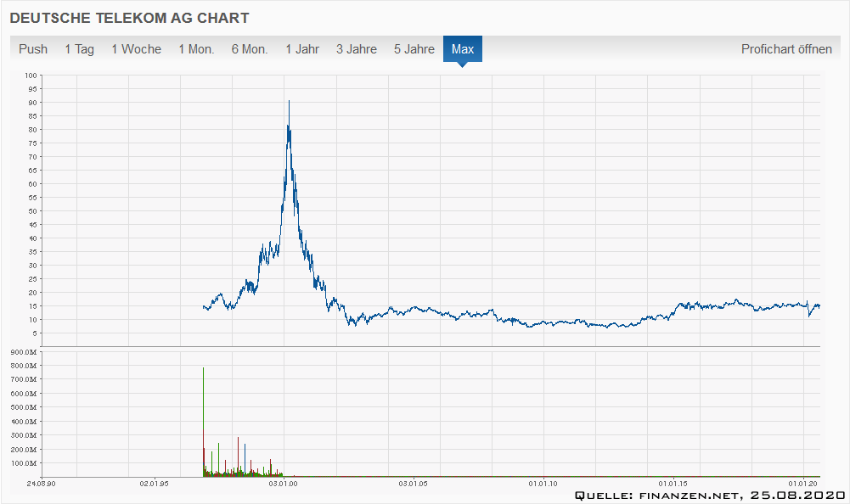Image resolution: width=850 pixels, height=504 pixels.
Task: Select the 1 Tag time range
Action: (79, 49)
